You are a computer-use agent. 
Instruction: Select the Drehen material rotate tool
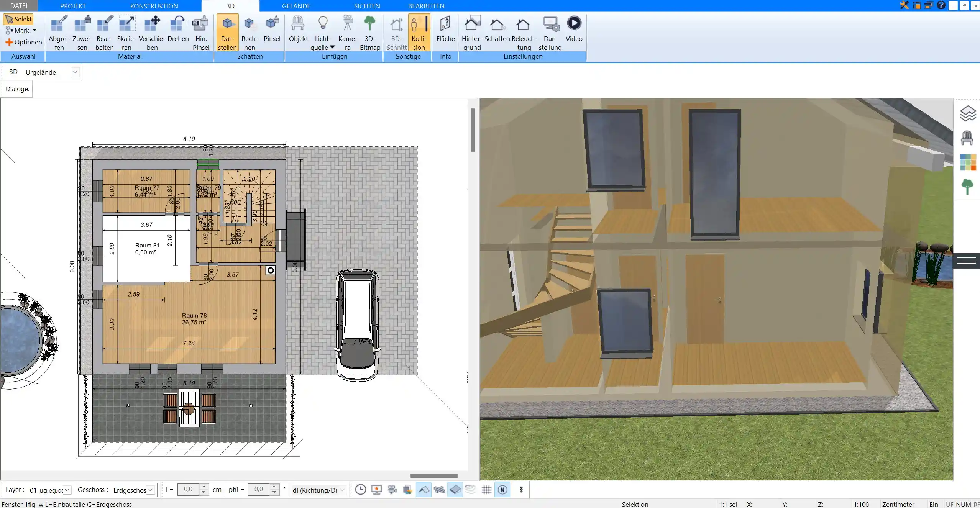[x=178, y=29]
